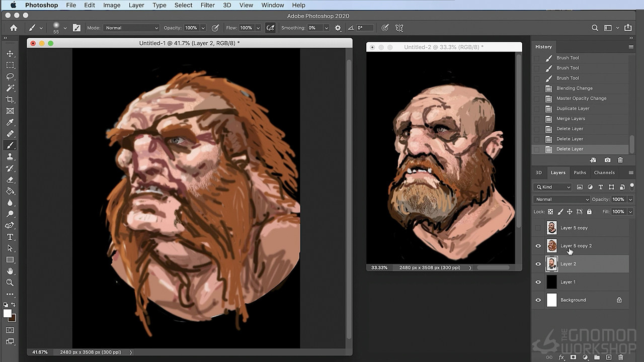644x362 pixels.
Task: Open the layer Kind filter dropdown
Action: point(553,187)
